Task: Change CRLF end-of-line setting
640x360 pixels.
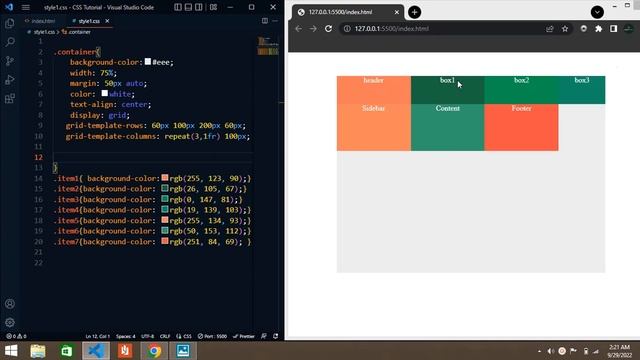Action: point(165,336)
